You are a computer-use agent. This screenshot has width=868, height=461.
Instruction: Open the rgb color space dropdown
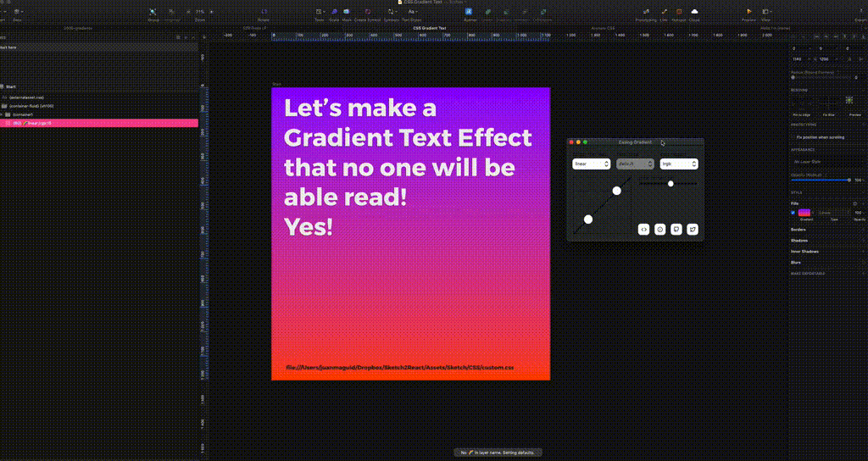pyautogui.click(x=679, y=164)
